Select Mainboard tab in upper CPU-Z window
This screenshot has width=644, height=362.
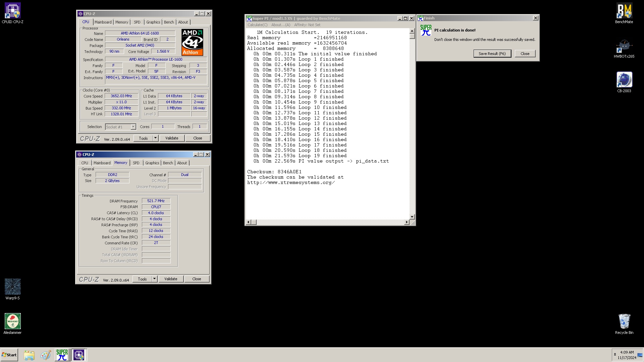(x=103, y=22)
